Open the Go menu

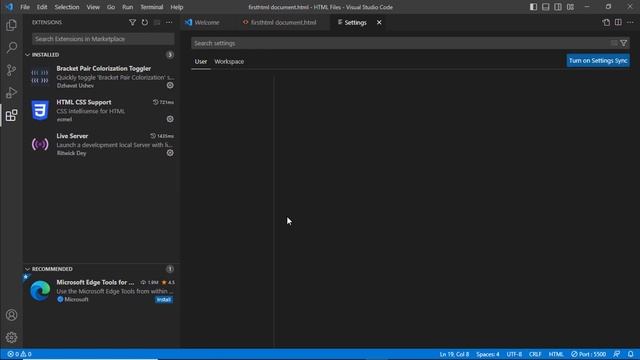tap(111, 7)
